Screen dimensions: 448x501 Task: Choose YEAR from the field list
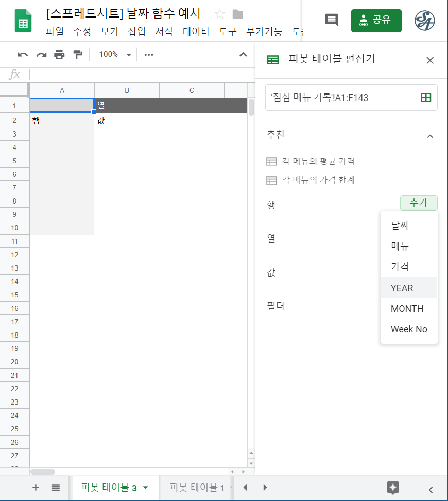tap(402, 288)
